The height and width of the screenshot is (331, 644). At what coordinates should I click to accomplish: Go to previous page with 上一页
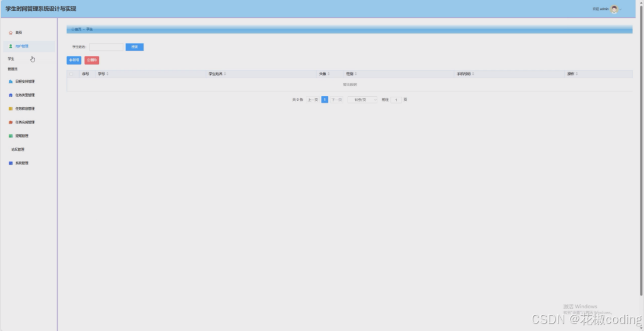tap(313, 100)
